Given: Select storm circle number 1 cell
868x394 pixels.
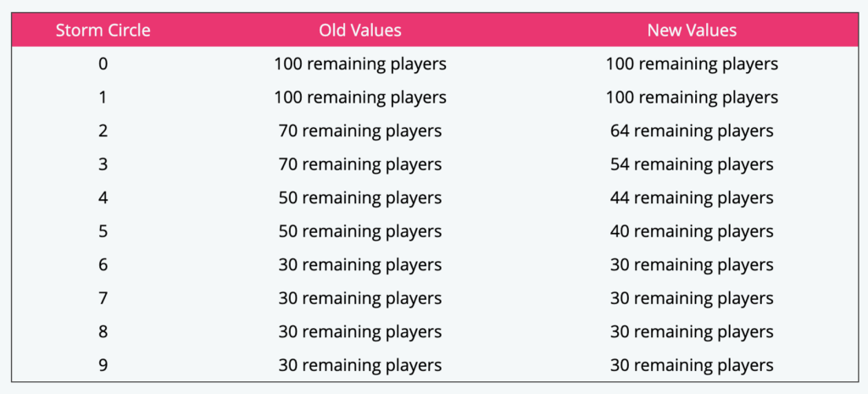Looking at the screenshot, I should (x=103, y=97).
